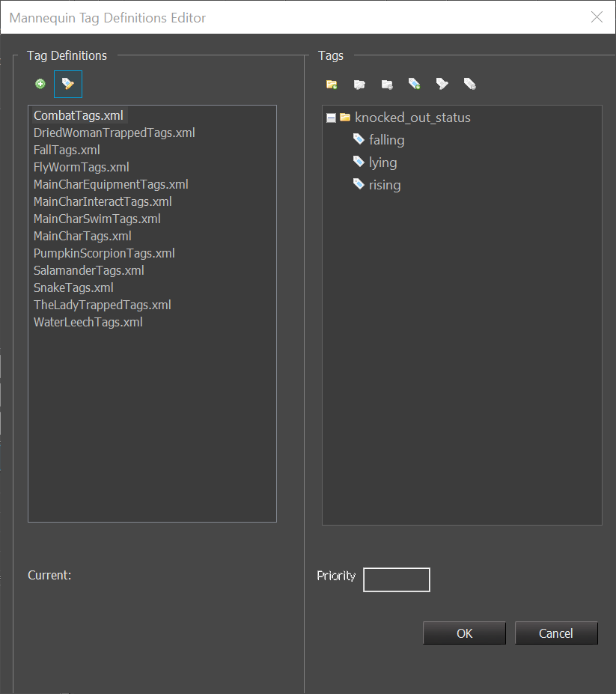This screenshot has width=616, height=694.
Task: Click the delete tag icon with minus
Action: coord(469,85)
